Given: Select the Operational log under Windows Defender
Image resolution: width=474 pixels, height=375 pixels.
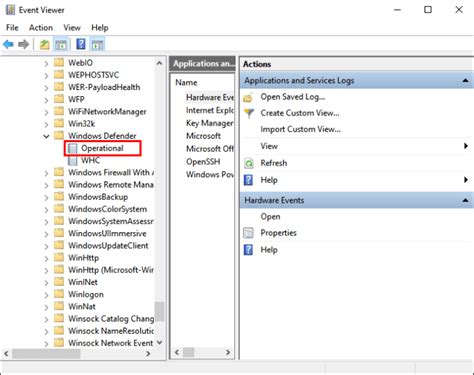Looking at the screenshot, I should [x=102, y=148].
